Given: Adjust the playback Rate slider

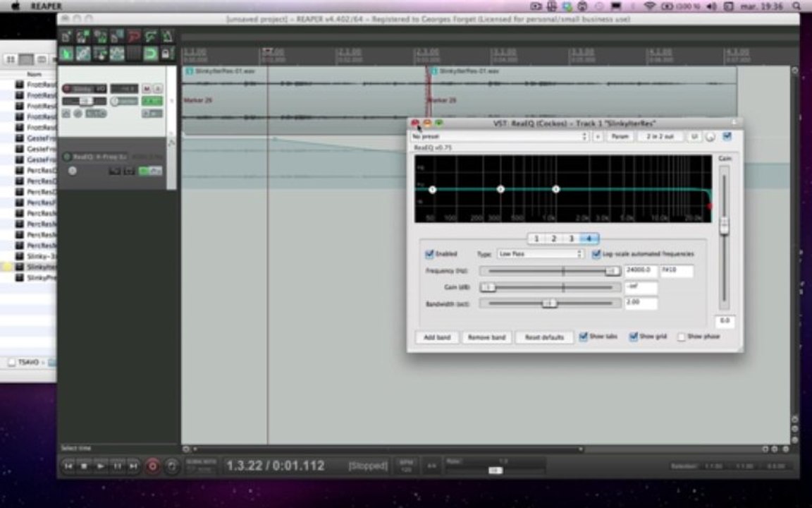Looking at the screenshot, I should [x=496, y=470].
